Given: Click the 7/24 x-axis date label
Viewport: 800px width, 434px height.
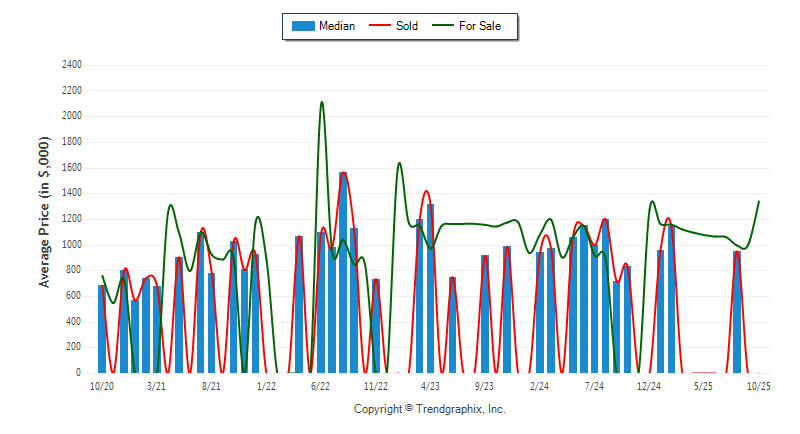Looking at the screenshot, I should (594, 386).
